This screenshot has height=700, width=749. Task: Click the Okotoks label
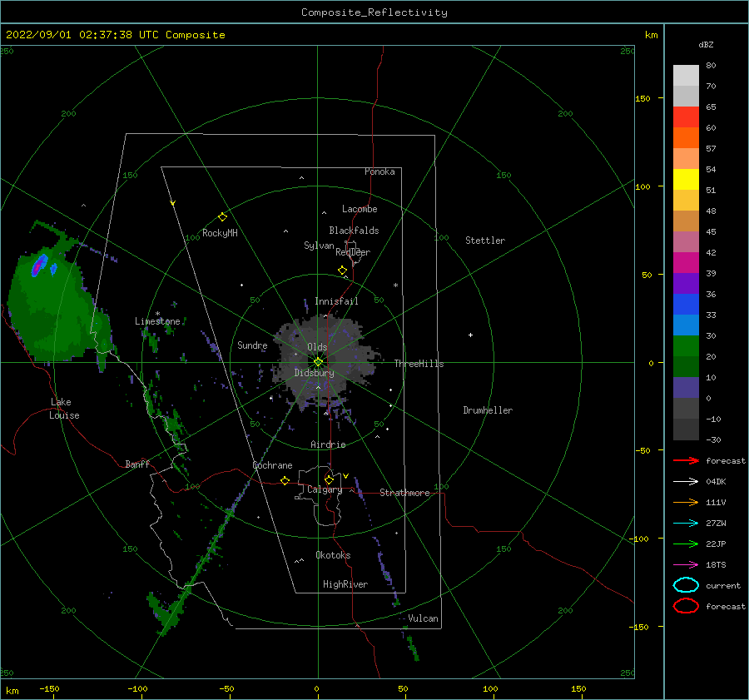pyautogui.click(x=333, y=555)
